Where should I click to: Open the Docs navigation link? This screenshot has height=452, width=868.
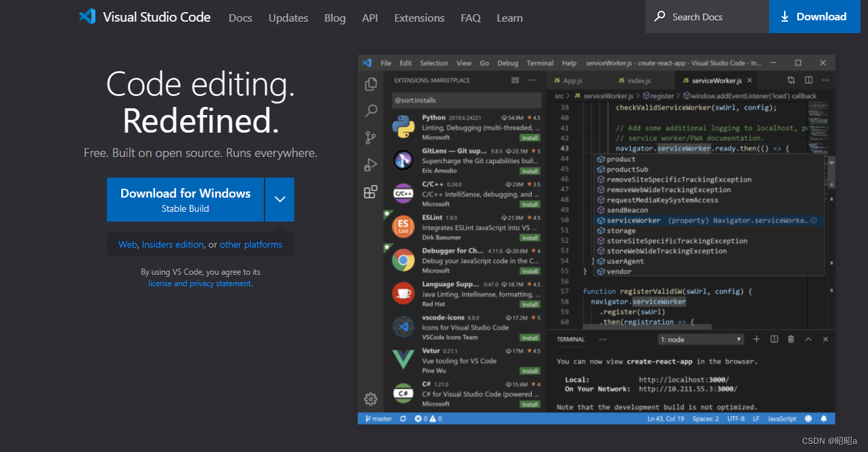[240, 18]
